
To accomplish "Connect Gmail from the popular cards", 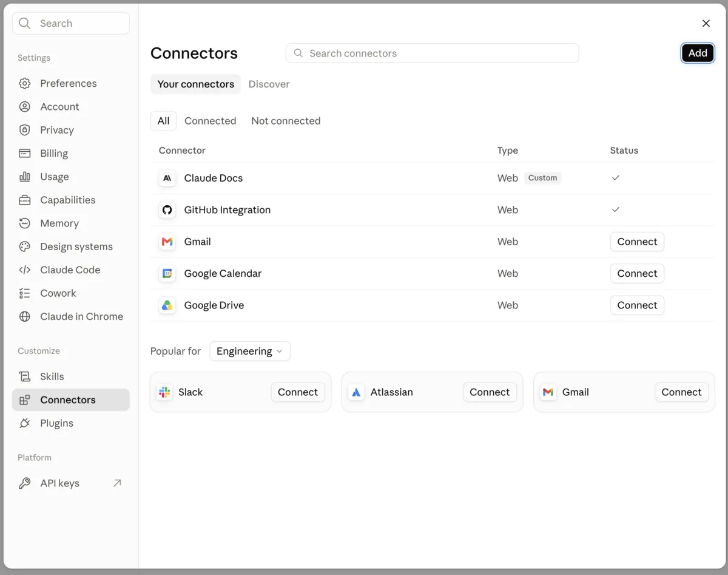I will click(x=681, y=392).
